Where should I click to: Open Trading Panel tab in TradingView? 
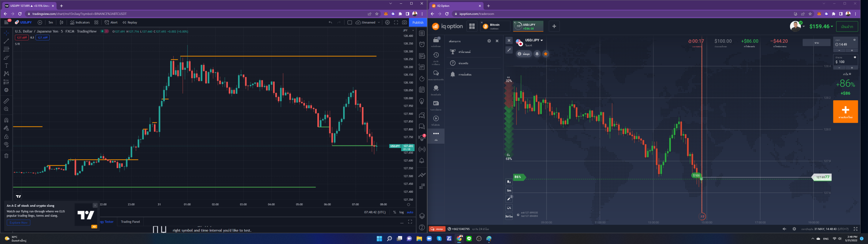pos(130,222)
